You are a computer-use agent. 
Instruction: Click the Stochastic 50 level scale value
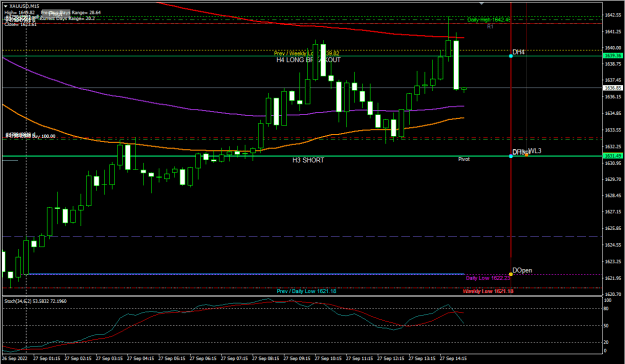click(606, 326)
